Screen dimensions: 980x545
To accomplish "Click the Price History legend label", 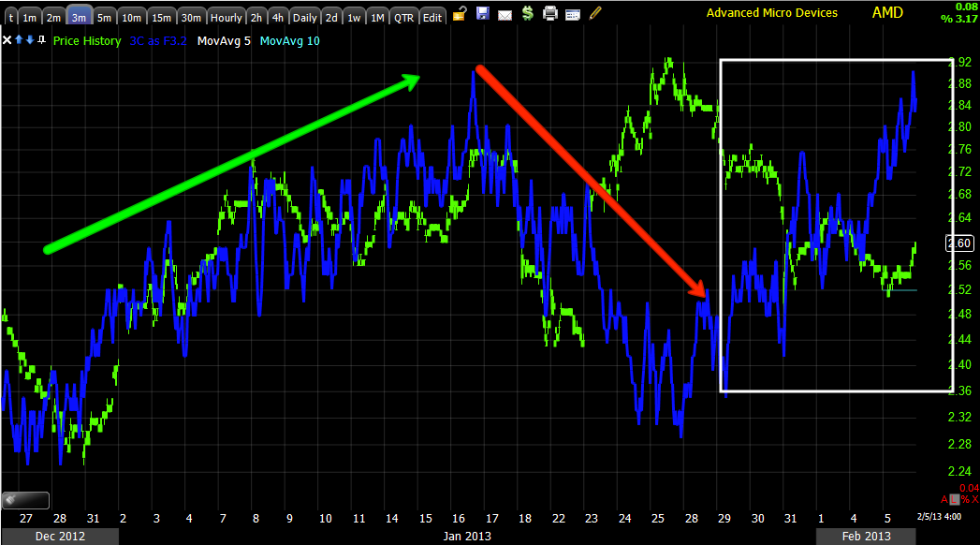I will [87, 40].
